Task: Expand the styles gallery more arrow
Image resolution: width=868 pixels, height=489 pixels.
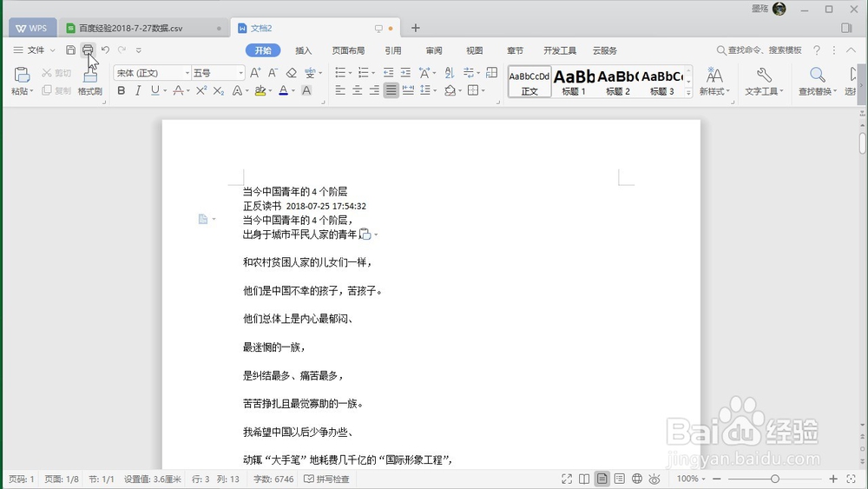Action: point(688,92)
